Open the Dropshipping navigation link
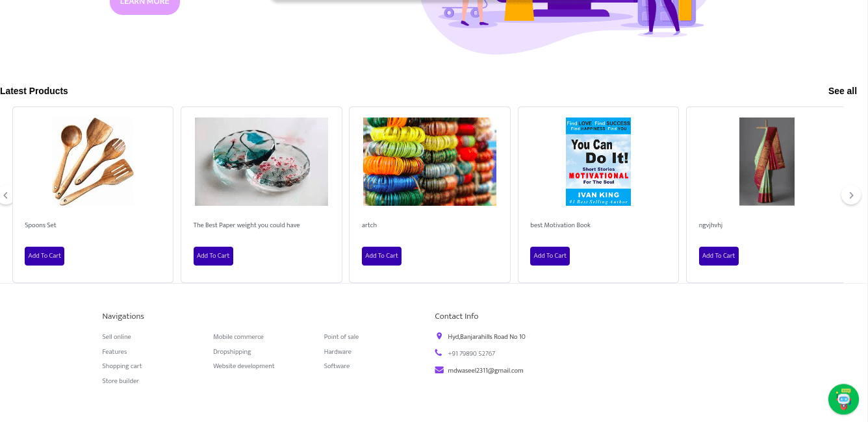This screenshot has width=868, height=422. 232,352
